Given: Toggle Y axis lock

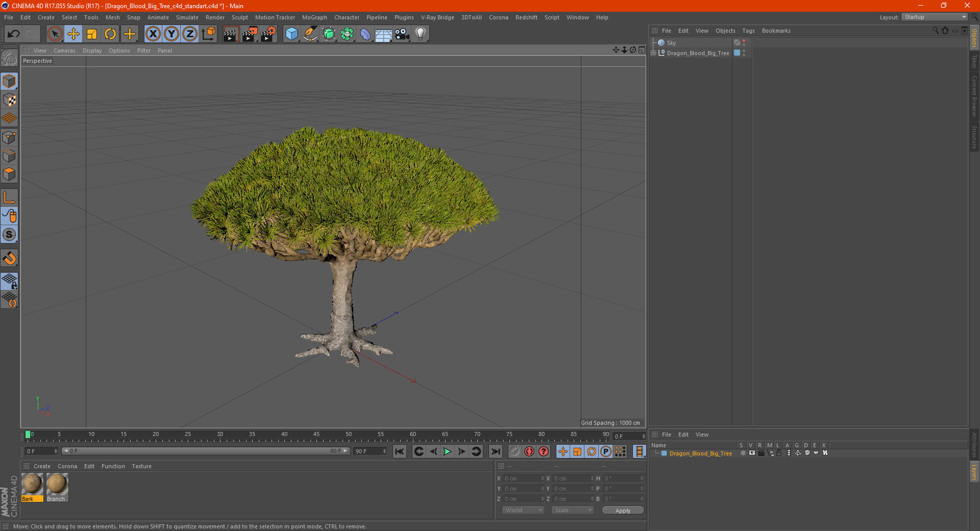Looking at the screenshot, I should pos(171,34).
